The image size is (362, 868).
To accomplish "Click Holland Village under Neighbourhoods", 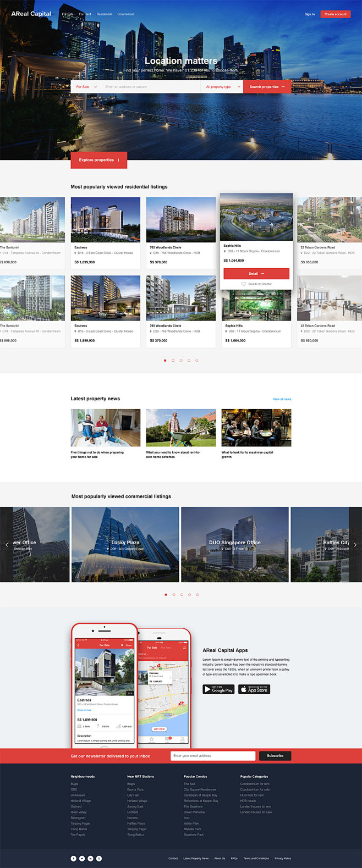I will (x=80, y=801).
